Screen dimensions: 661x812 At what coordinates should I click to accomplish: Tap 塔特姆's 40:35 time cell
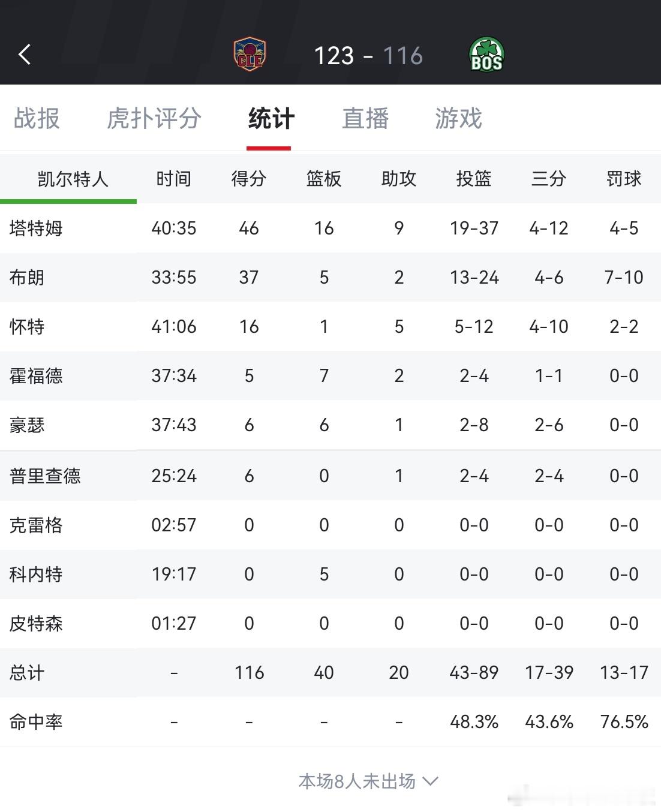[x=174, y=228]
